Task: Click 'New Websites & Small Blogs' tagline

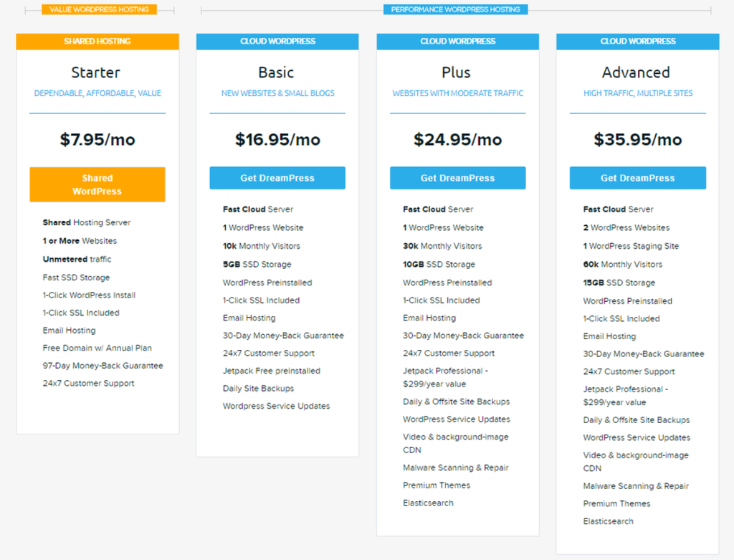Action: click(x=277, y=93)
